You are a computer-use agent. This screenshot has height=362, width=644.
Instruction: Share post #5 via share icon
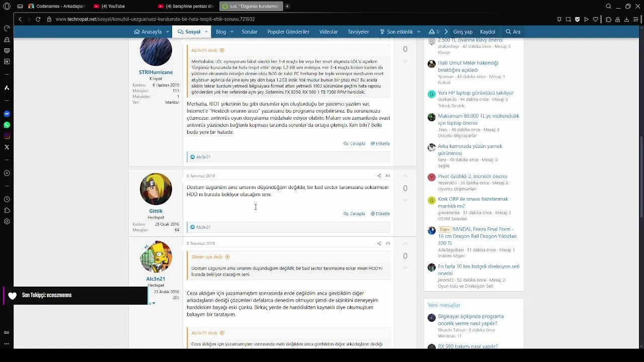pos(379,243)
